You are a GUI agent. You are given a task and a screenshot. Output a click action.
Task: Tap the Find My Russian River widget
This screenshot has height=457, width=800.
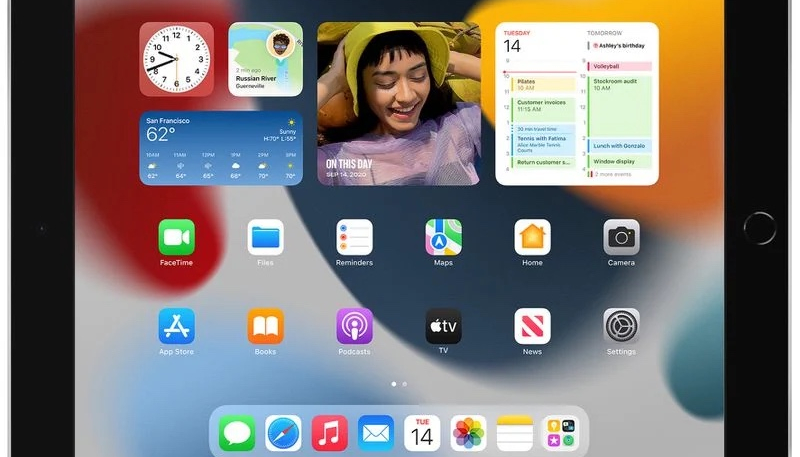pyautogui.click(x=265, y=59)
